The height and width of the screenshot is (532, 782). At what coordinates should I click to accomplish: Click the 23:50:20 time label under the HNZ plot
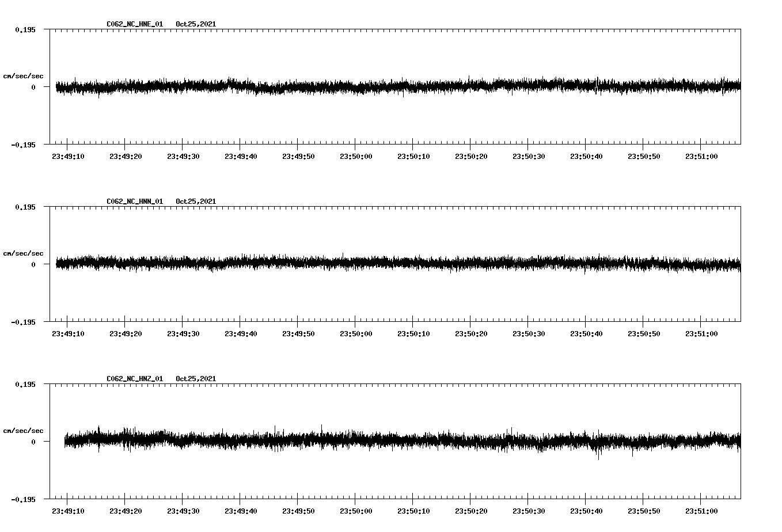pos(471,511)
